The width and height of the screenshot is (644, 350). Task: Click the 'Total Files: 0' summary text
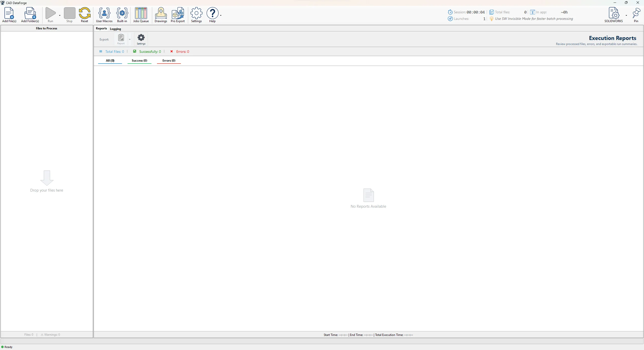115,52
